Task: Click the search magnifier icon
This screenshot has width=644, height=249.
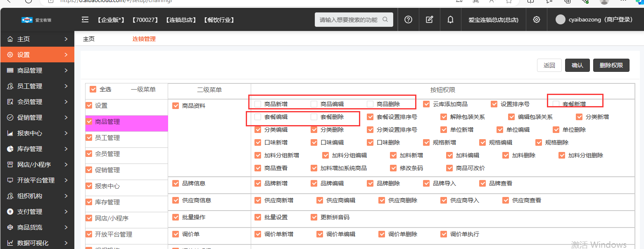Action: 385,19
